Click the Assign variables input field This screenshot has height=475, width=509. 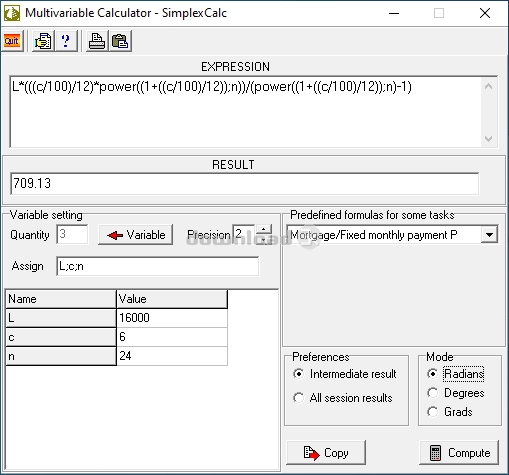(x=158, y=266)
